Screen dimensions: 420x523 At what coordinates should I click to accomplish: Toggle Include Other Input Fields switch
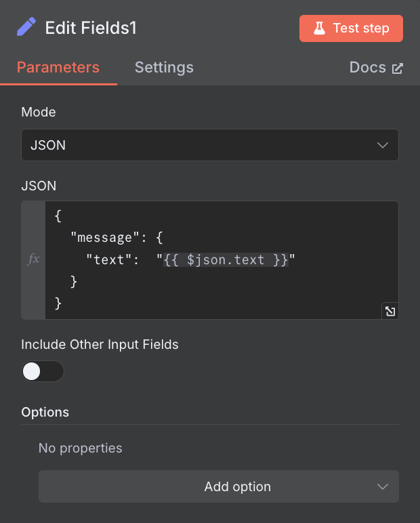coord(42,371)
